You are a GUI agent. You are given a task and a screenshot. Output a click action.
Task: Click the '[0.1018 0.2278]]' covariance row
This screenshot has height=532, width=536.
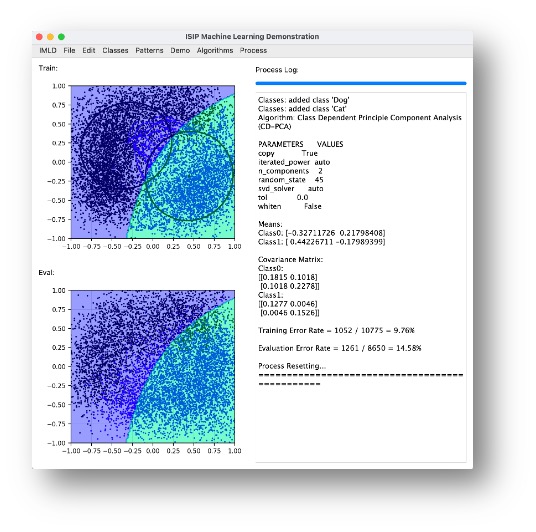click(x=290, y=286)
